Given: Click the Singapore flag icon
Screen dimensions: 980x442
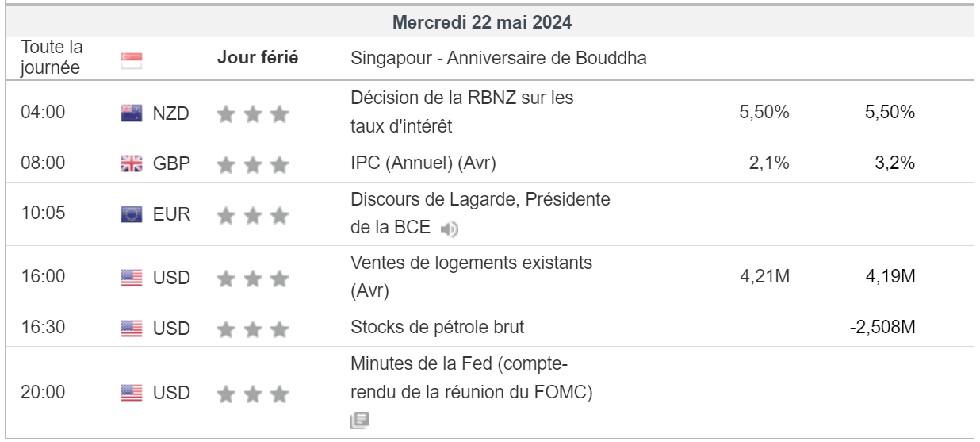Looking at the screenshot, I should pyautogui.click(x=132, y=60).
